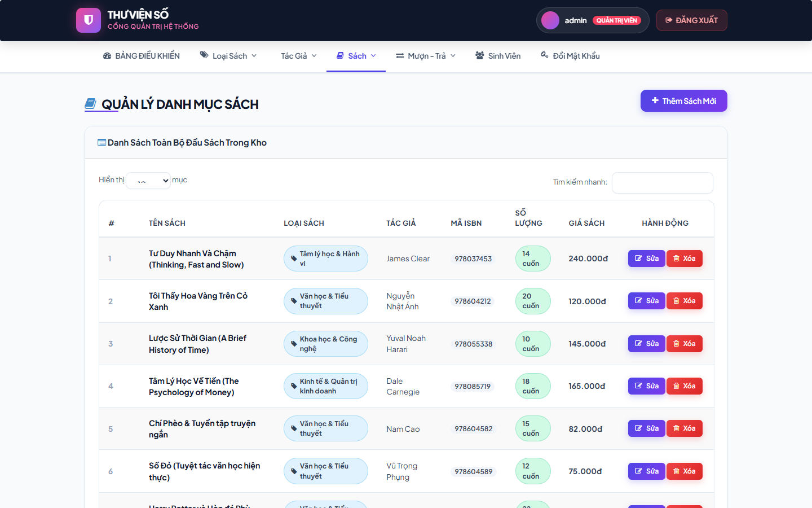Open Đổi Mật Khẩu page
The image size is (812, 508).
(x=570, y=56)
